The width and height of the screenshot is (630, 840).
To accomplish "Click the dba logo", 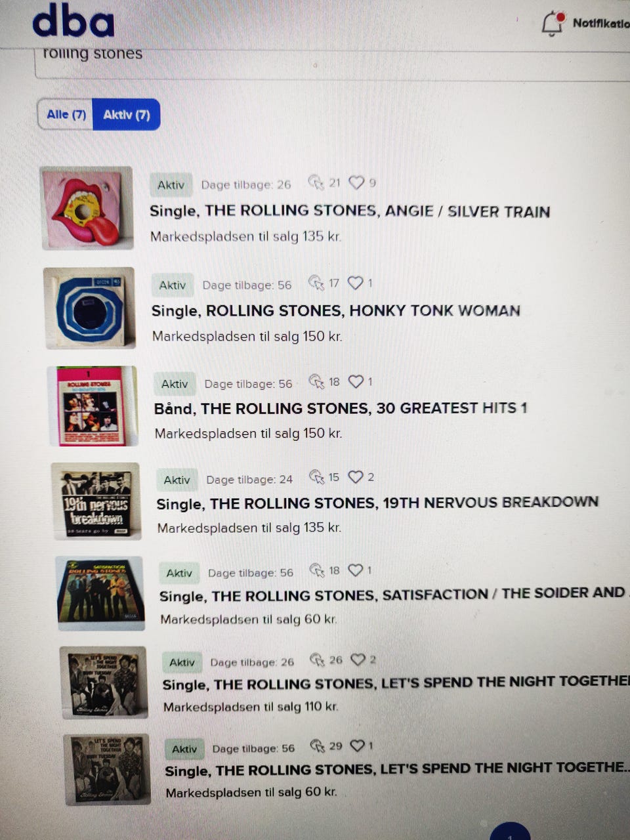I will (x=73, y=20).
